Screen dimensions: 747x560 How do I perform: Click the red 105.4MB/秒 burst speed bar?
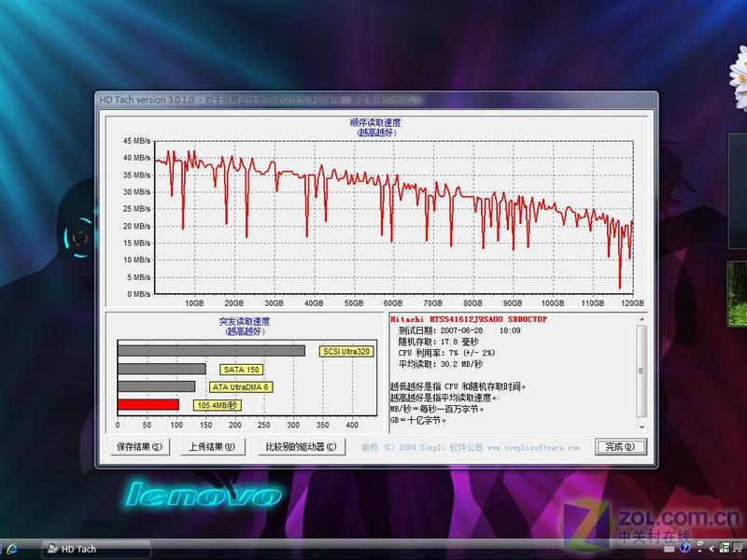[x=148, y=405]
